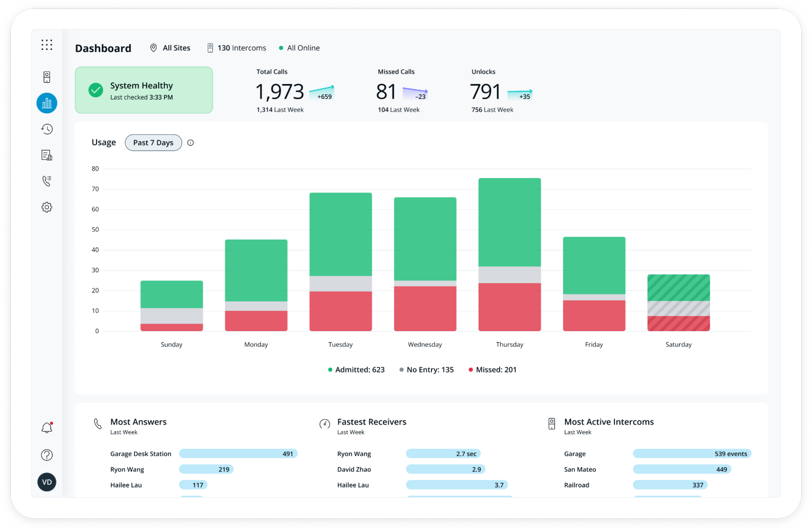This screenshot has height=531, width=812.
Task: Select the reports panel icon
Action: (x=48, y=155)
